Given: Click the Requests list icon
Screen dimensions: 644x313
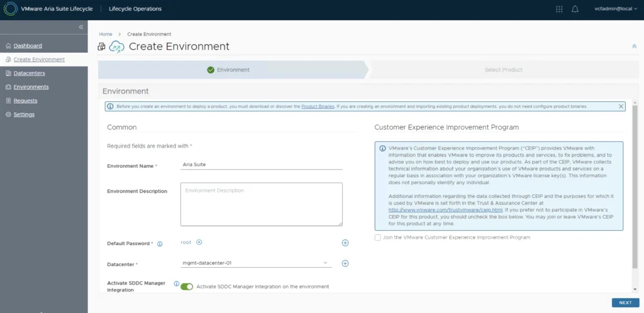Looking at the screenshot, I should (x=8, y=101).
